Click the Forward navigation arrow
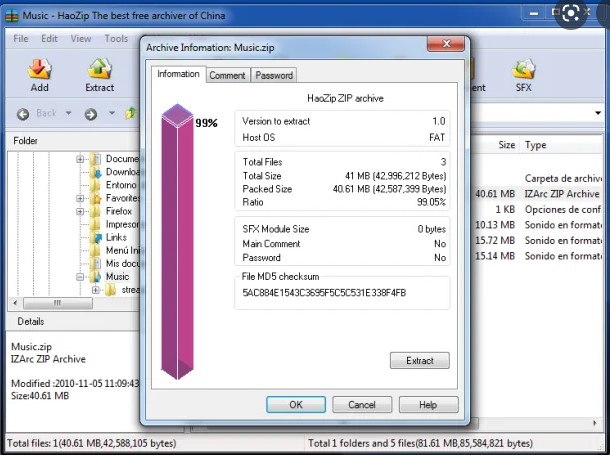Screen dimensions: 610x455 [x=91, y=114]
